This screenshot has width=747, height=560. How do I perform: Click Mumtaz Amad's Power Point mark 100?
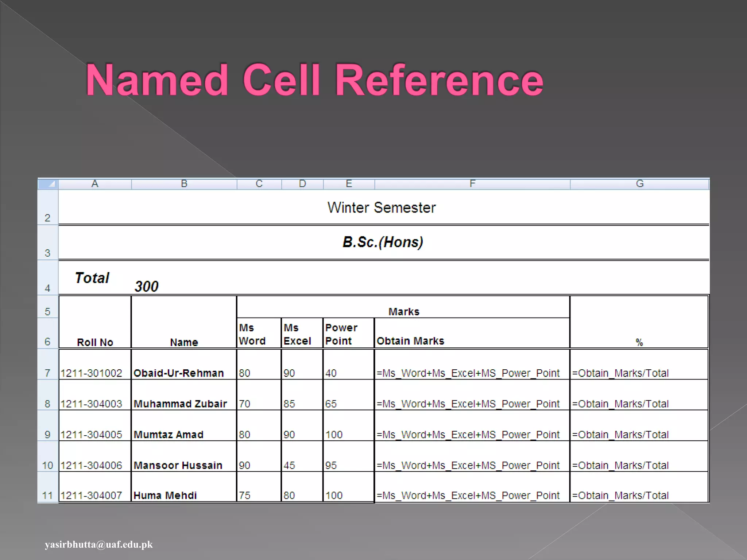[x=334, y=434]
